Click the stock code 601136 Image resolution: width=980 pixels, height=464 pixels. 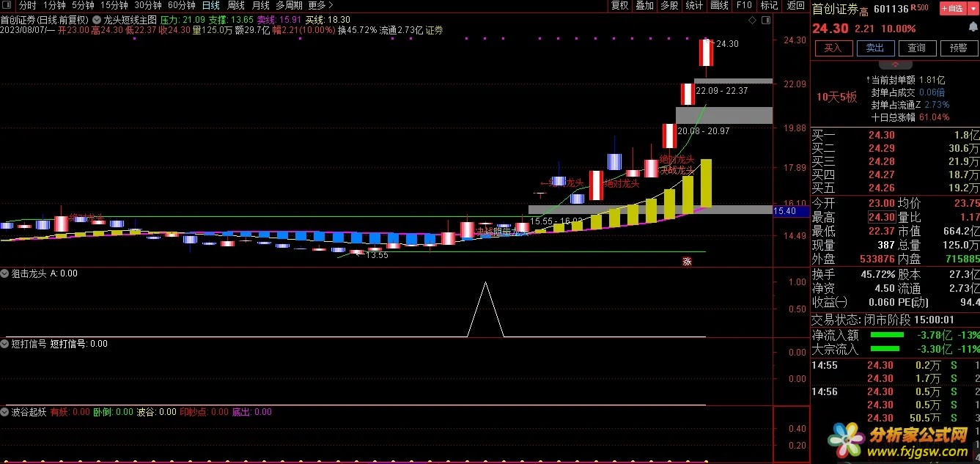(x=892, y=10)
